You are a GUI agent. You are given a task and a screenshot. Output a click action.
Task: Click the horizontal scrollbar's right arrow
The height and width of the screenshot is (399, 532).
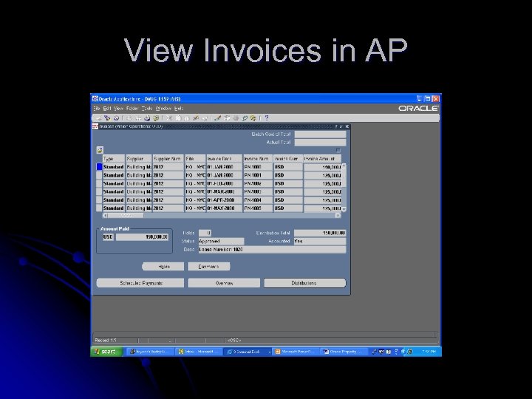pyautogui.click(x=338, y=216)
